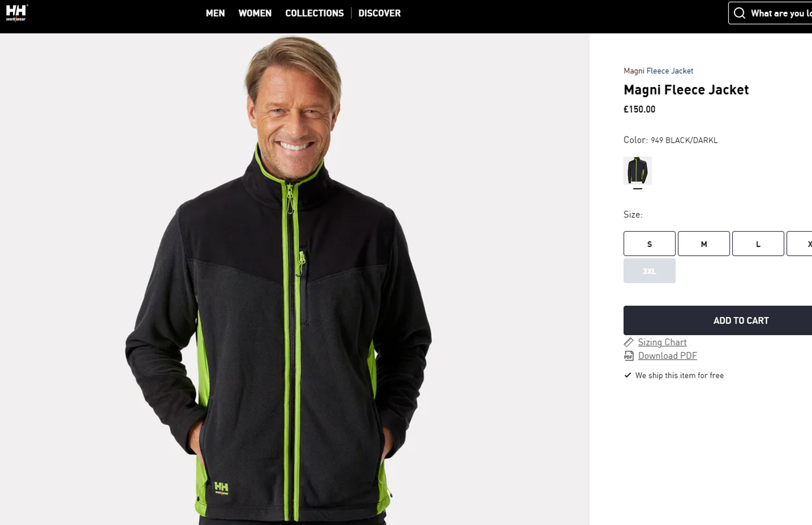Open the Sizing Chart link

pos(662,342)
